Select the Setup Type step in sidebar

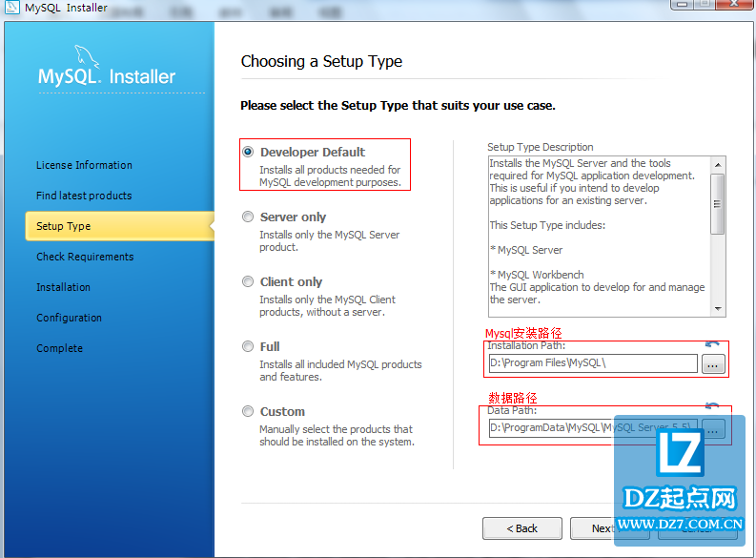tap(119, 226)
